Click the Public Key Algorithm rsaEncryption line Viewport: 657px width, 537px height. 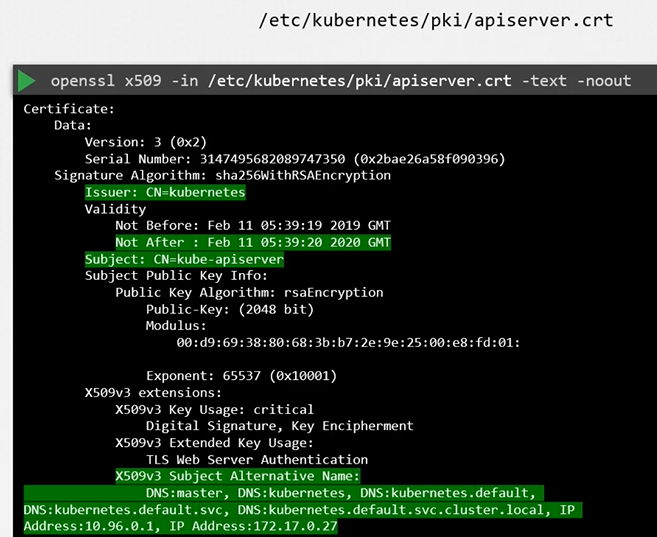tap(249, 292)
